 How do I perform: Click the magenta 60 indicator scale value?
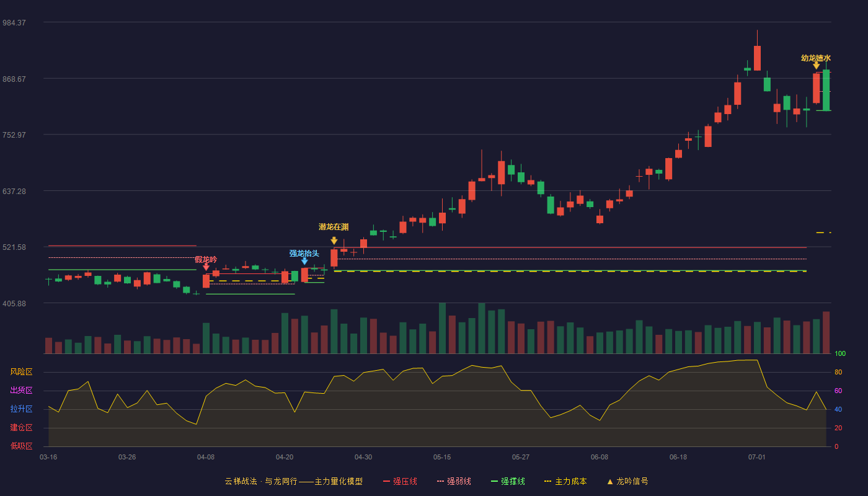[x=838, y=391]
